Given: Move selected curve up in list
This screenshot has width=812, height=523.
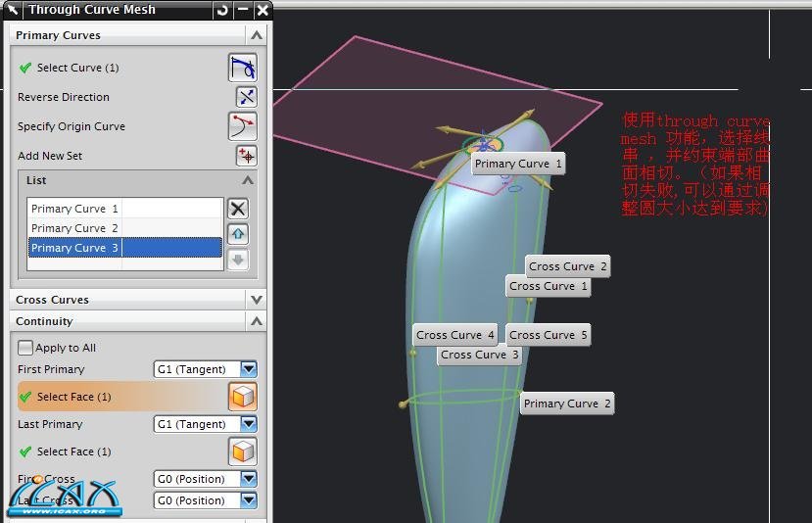Looking at the screenshot, I should (237, 234).
